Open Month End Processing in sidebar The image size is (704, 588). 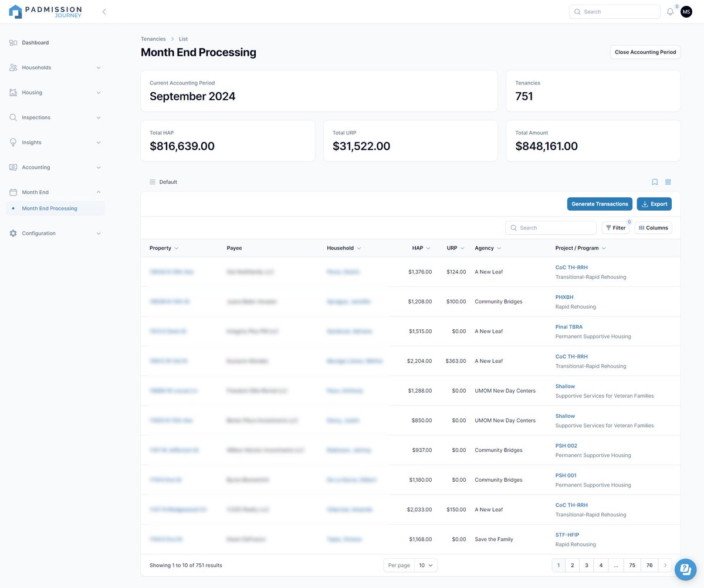[56, 208]
